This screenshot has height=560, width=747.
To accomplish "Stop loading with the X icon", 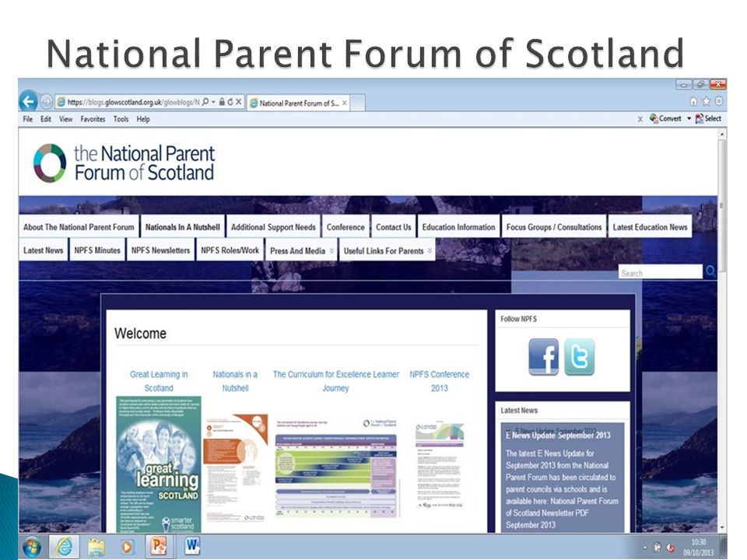I will pos(238,102).
